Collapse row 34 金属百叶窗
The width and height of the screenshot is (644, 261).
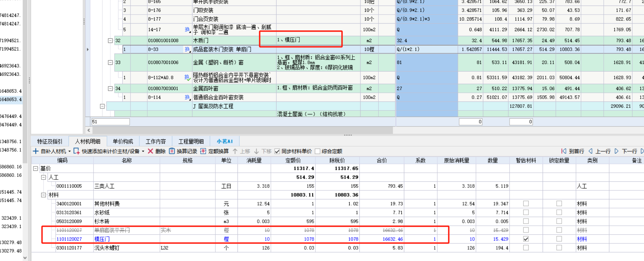(110, 89)
